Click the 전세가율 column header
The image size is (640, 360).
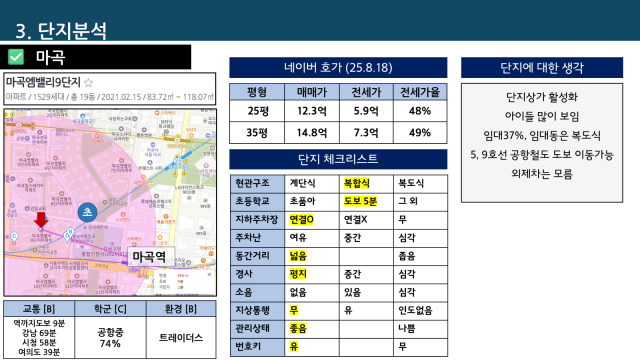pyautogui.click(x=420, y=92)
